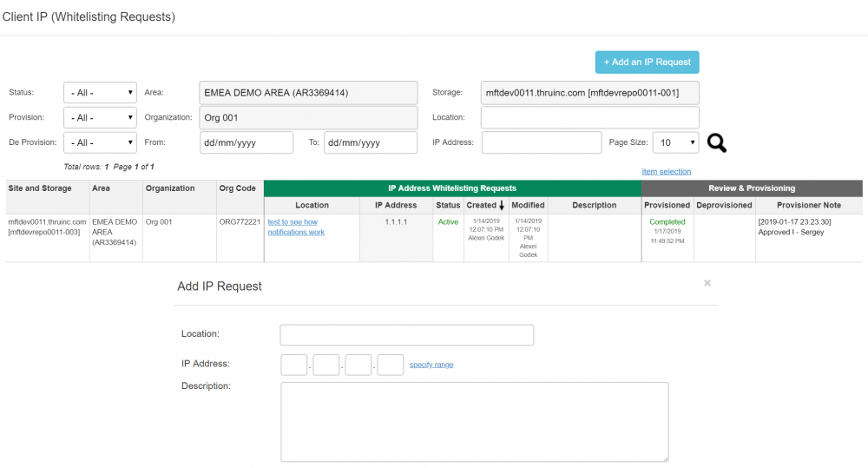Click the last IP address octet box
The height and width of the screenshot is (468, 868).
tap(391, 365)
